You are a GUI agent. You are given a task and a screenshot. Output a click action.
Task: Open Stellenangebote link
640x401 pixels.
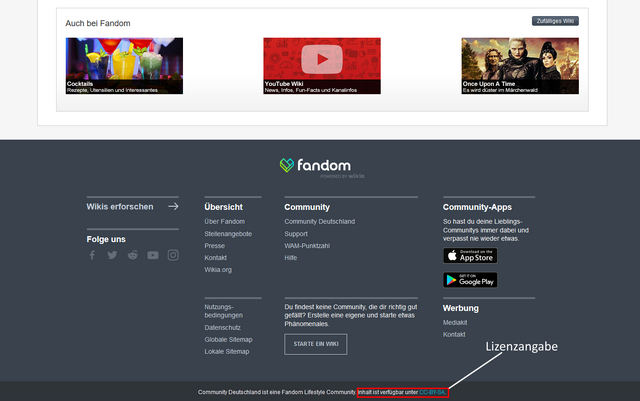coord(228,234)
